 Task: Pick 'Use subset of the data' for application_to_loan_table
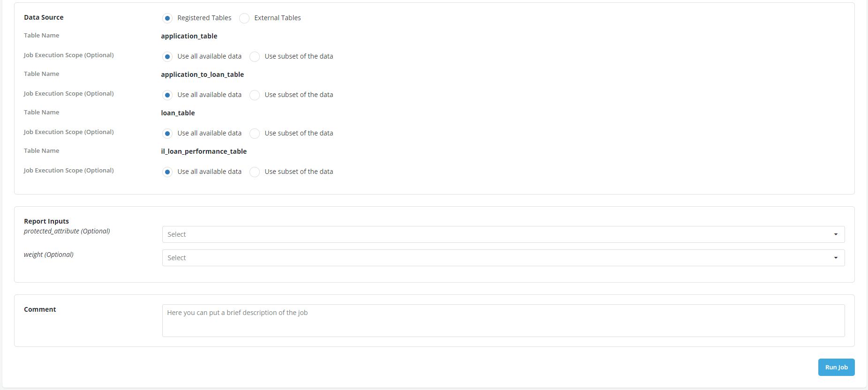[255, 95]
